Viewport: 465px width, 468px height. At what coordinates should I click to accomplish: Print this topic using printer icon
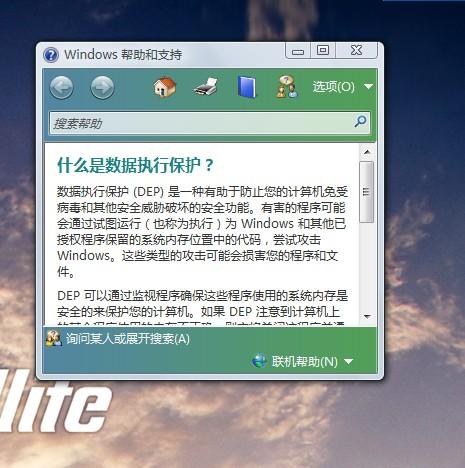(x=206, y=87)
